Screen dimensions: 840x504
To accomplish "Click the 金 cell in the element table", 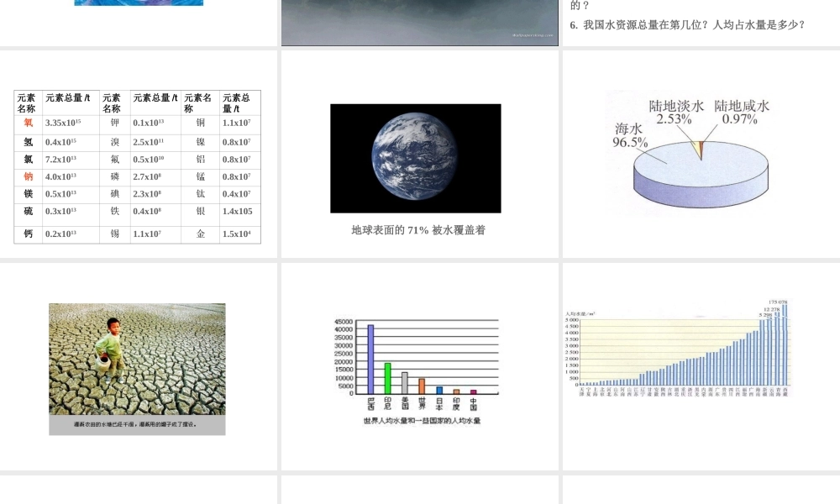I will coord(201,234).
